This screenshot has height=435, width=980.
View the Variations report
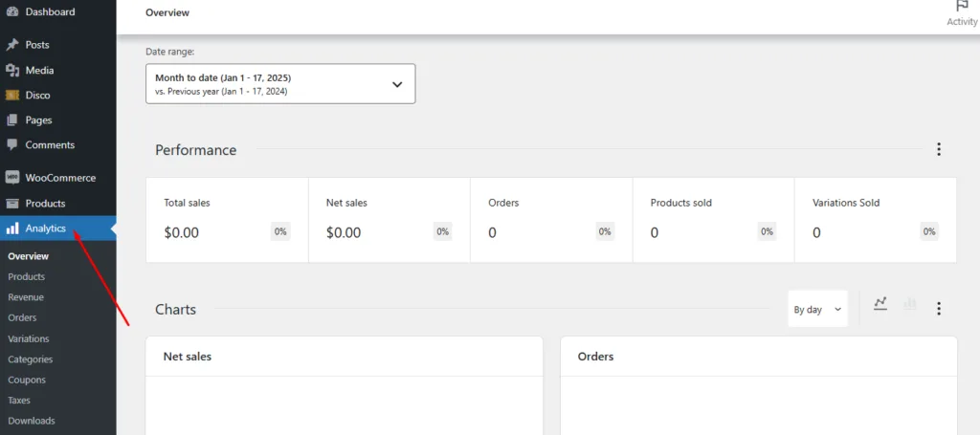(x=28, y=338)
